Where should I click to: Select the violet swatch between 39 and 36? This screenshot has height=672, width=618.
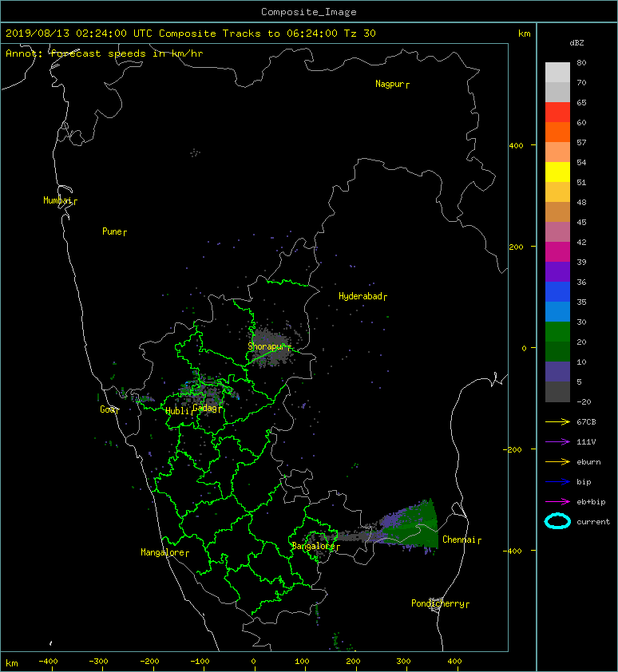coord(557,271)
